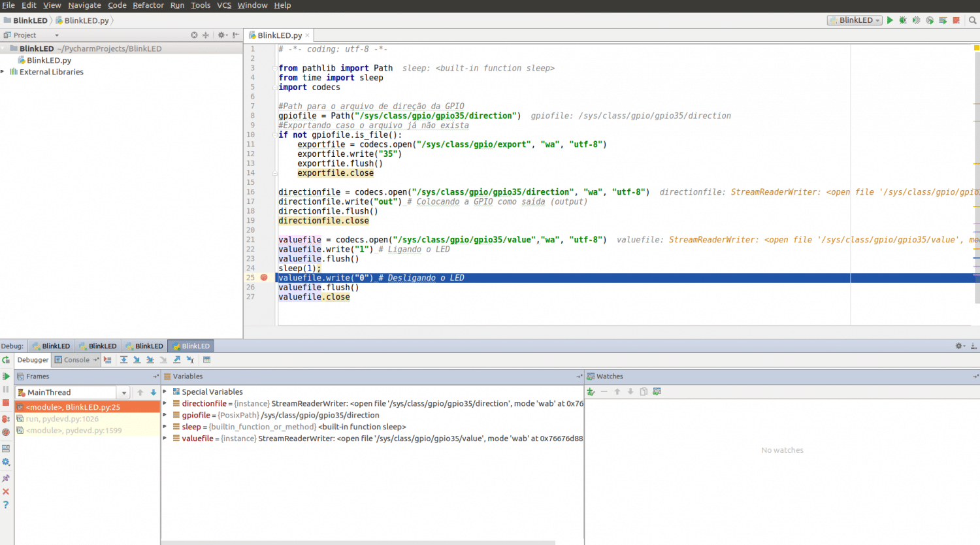Open the MainThread thread dropdown
This screenshot has width=980, height=545.
[x=124, y=393]
